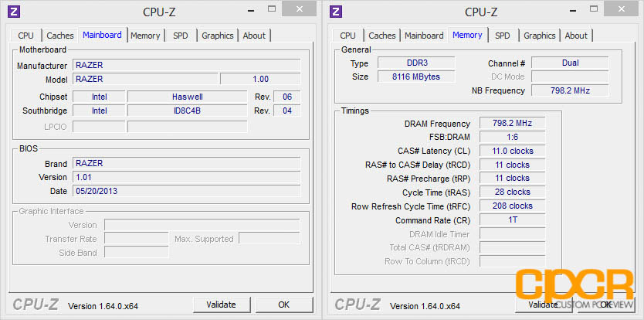
Task: Click the memory Size value 8116 MBytes
Action: [416, 77]
